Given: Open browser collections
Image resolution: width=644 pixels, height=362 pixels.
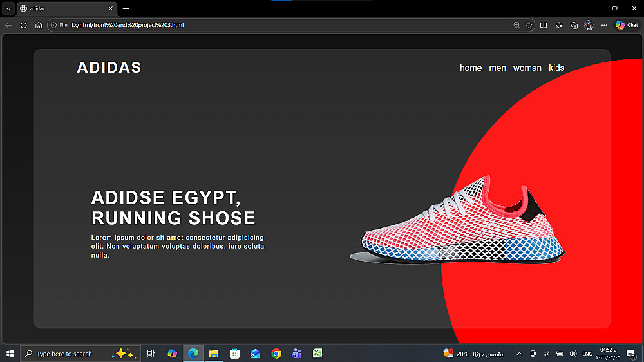Looking at the screenshot, I should (x=574, y=25).
